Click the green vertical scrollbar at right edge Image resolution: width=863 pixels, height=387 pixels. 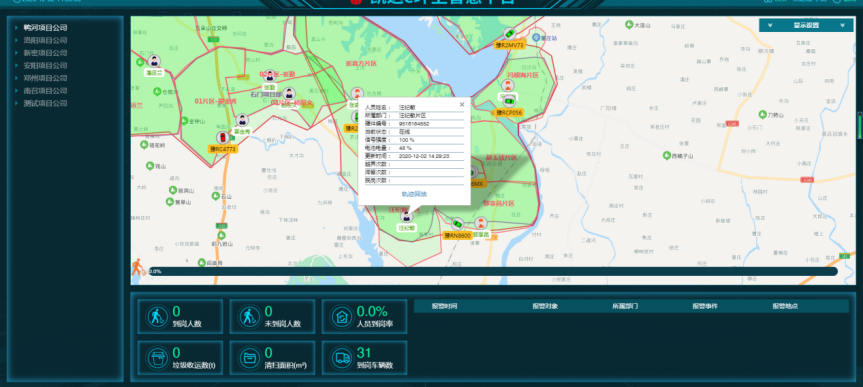(860, 127)
